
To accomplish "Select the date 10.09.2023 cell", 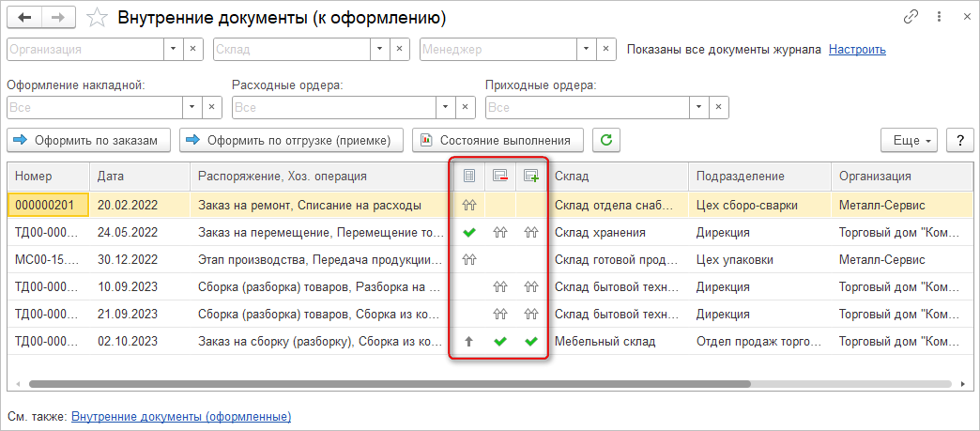I will [140, 287].
